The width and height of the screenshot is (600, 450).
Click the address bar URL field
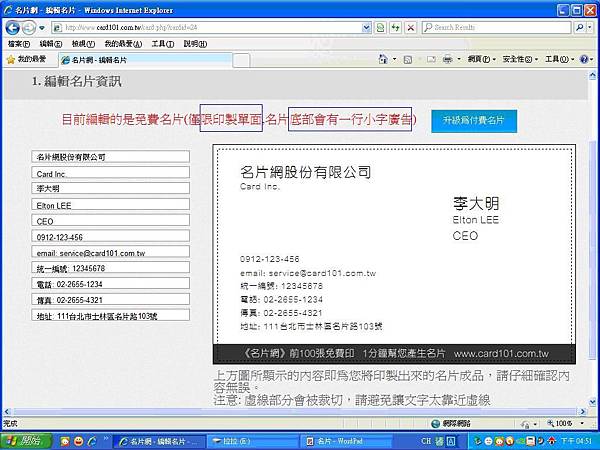[x=207, y=28]
